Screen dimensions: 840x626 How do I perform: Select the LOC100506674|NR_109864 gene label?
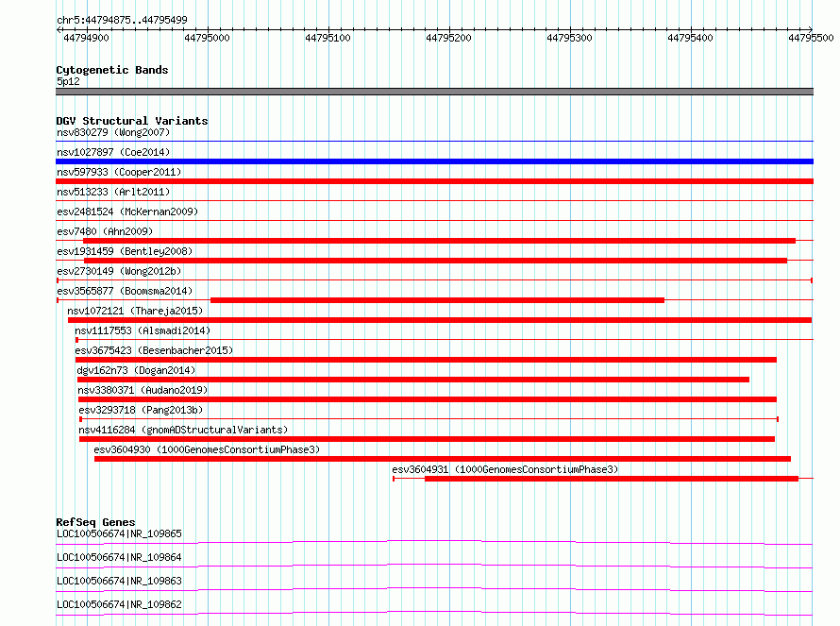120,557
